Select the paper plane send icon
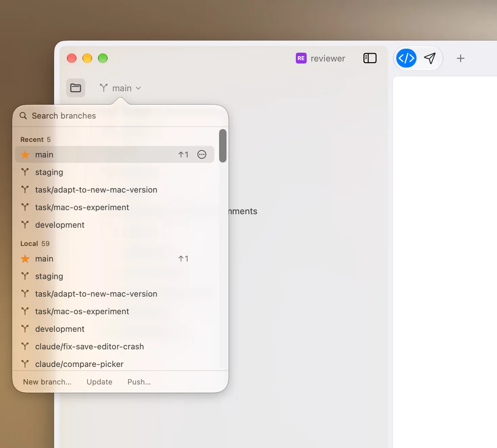The height and width of the screenshot is (448, 497). pyautogui.click(x=430, y=58)
